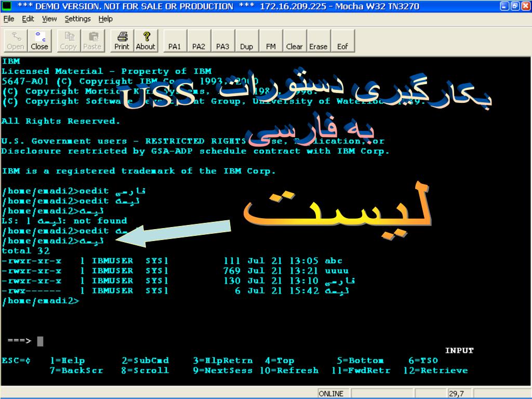Image resolution: width=532 pixels, height=399 pixels.
Task: Click the Clear toolbar button
Action: 295,41
